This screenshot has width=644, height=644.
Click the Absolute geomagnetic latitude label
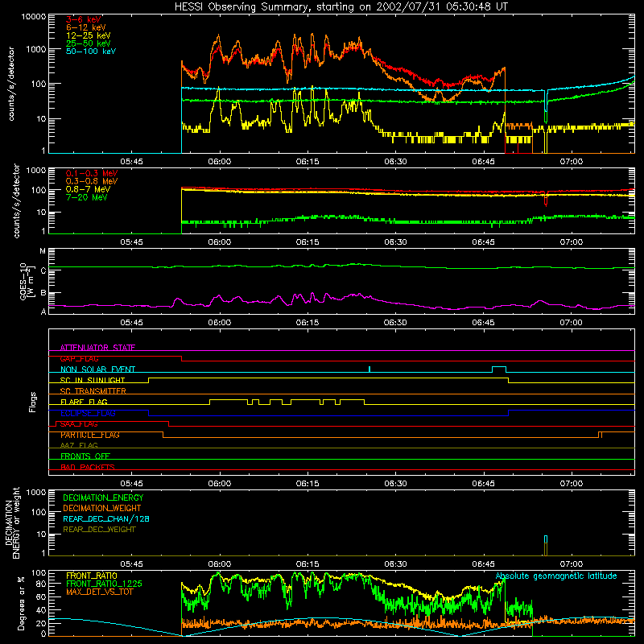point(556,576)
